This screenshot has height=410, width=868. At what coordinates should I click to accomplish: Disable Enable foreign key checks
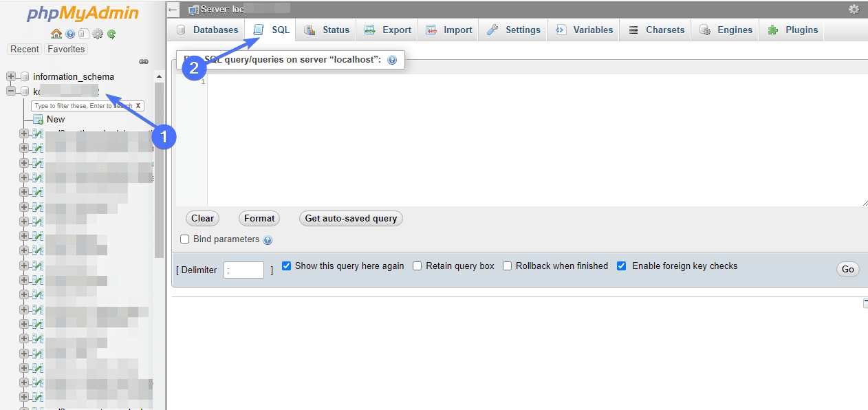pyautogui.click(x=621, y=266)
